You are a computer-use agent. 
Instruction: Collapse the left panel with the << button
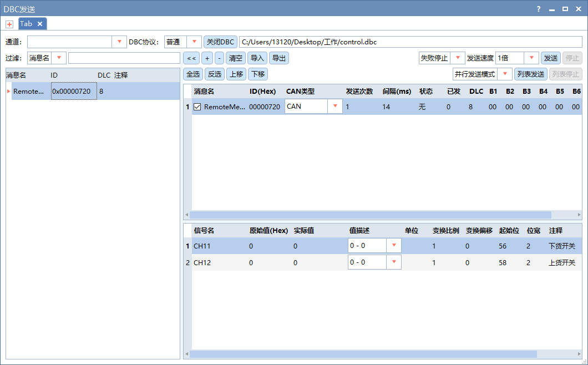coord(191,57)
